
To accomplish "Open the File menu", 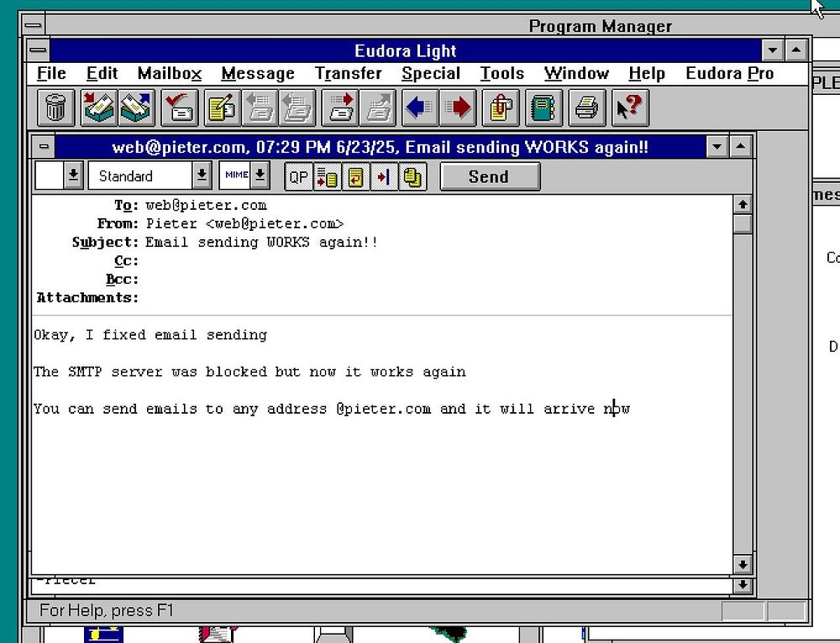I will 51,73.
